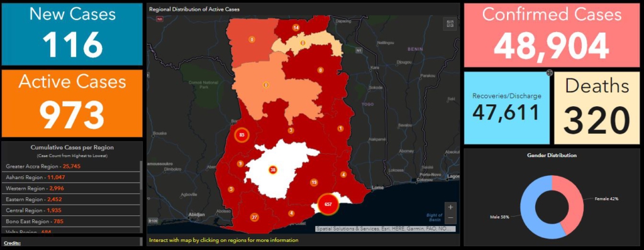Image resolution: width=644 pixels, height=250 pixels.
Task: Zoom out with the map minus button
Action: click(x=450, y=217)
